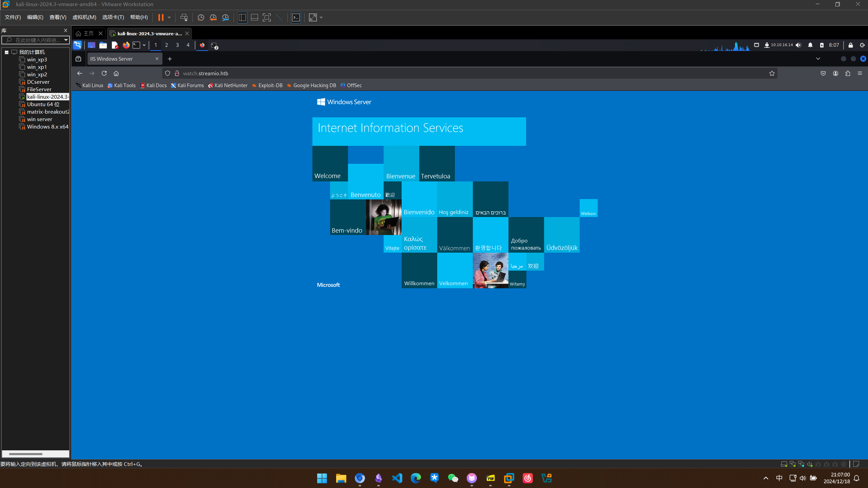The width and height of the screenshot is (868, 488).
Task: Switch to the 主页 tab
Action: coord(88,33)
